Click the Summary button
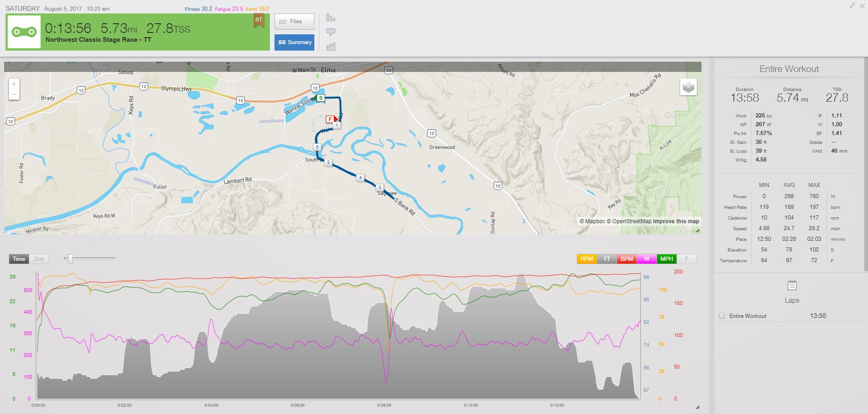 (294, 42)
